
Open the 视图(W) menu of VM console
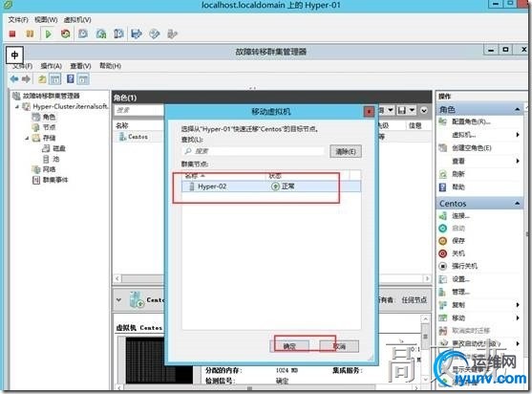46,20
